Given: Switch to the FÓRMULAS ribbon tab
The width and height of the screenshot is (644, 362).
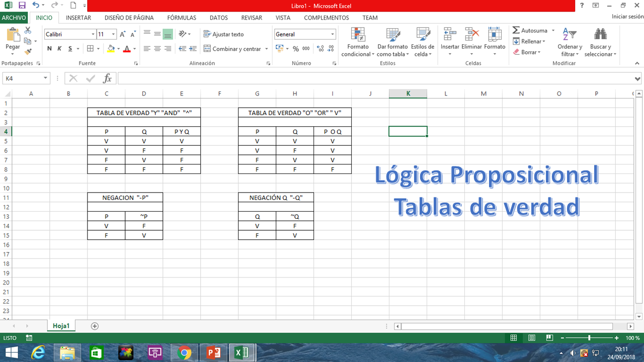Looking at the screenshot, I should click(x=182, y=18).
